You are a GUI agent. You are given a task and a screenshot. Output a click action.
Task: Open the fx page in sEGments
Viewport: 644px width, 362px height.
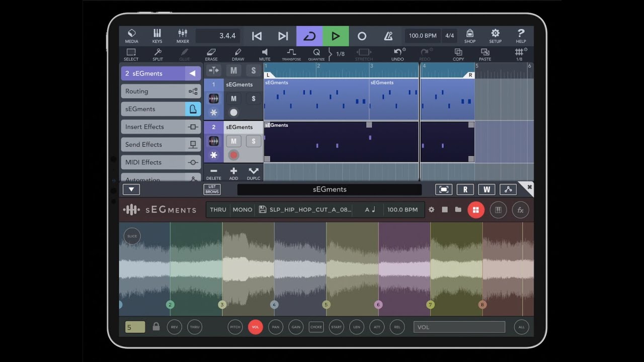[521, 210]
